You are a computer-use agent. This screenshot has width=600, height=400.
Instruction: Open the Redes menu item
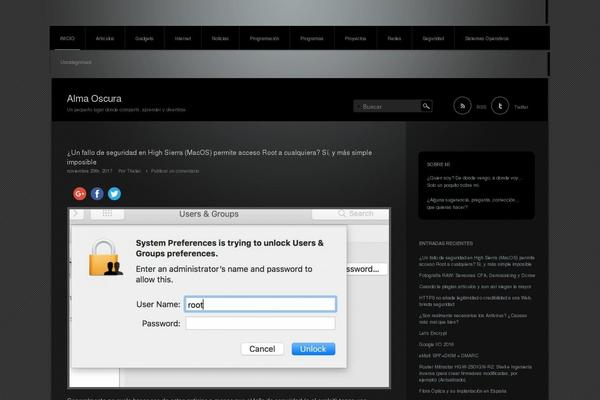(x=394, y=38)
